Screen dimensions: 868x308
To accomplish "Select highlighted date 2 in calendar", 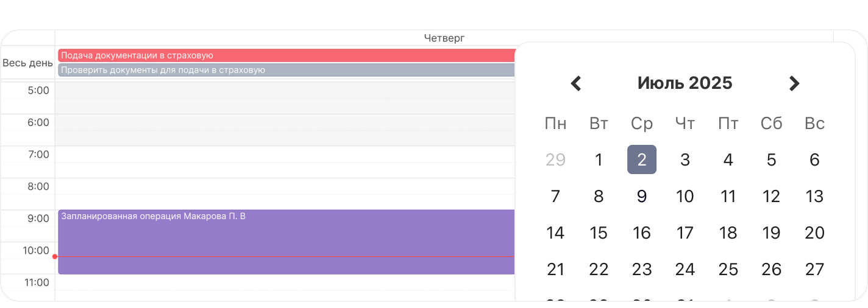I will 642,159.
